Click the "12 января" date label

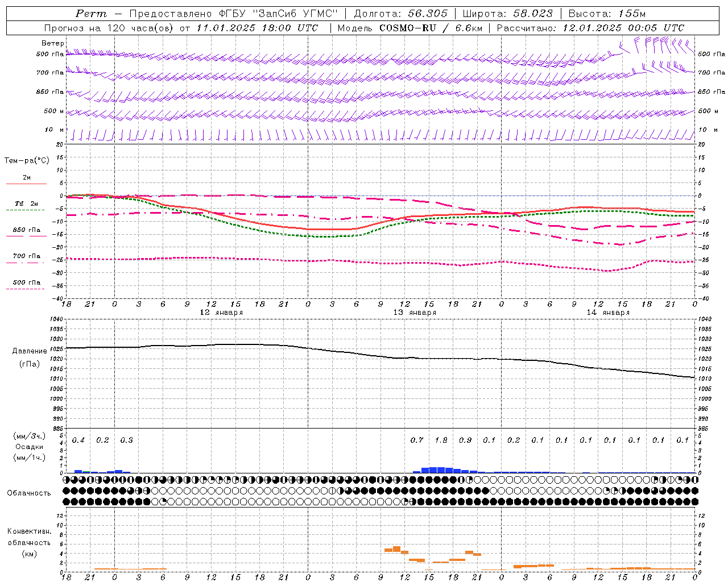[221, 313]
